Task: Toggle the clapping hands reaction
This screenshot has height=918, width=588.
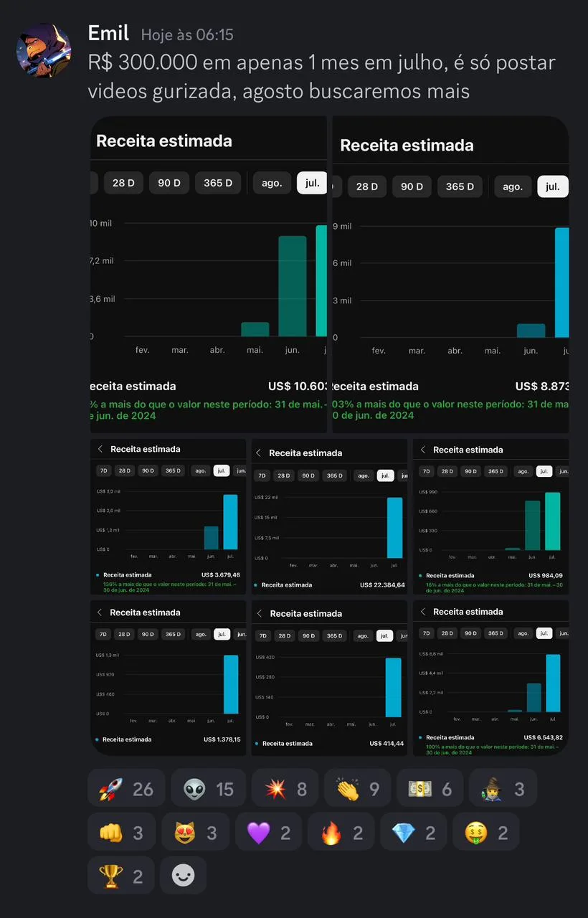Action: click(357, 789)
